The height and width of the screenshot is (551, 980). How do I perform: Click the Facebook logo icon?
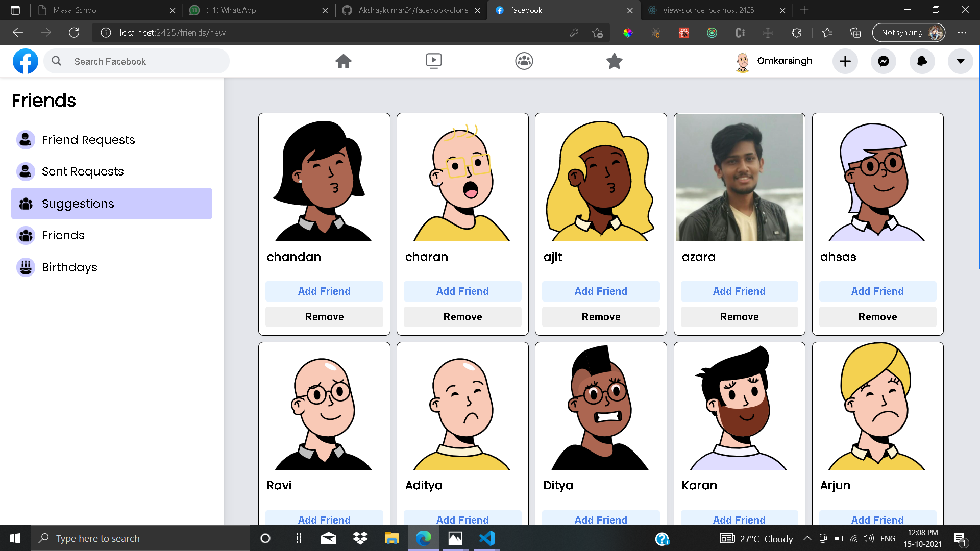(26, 61)
